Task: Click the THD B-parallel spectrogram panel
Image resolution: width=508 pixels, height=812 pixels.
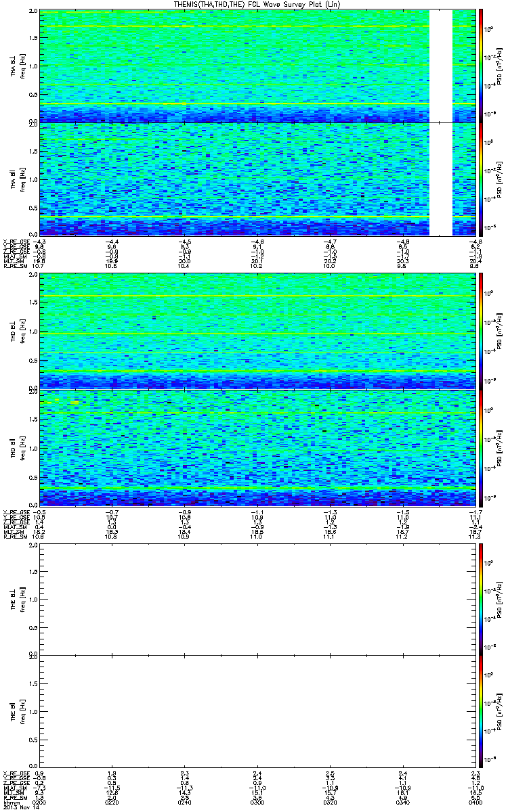Action: tap(257, 447)
